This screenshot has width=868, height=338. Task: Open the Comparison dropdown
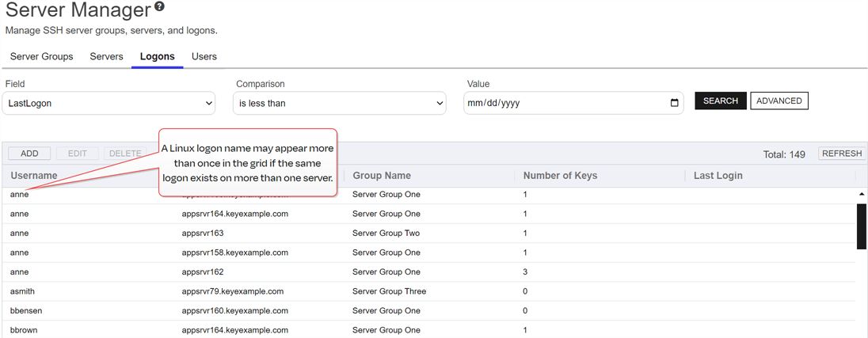pyautogui.click(x=339, y=103)
